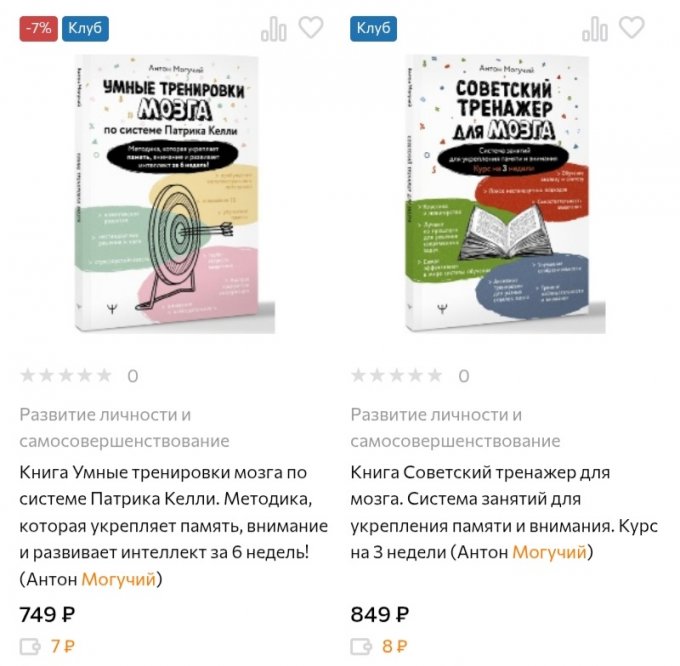Click the bonus wallet icon next to 7 ₽

pyautogui.click(x=30, y=646)
